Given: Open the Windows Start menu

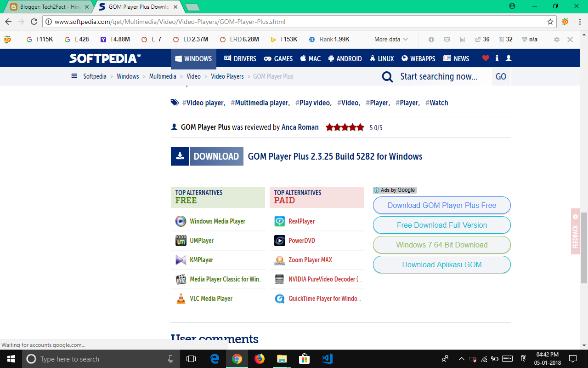Looking at the screenshot, I should click(x=11, y=359).
